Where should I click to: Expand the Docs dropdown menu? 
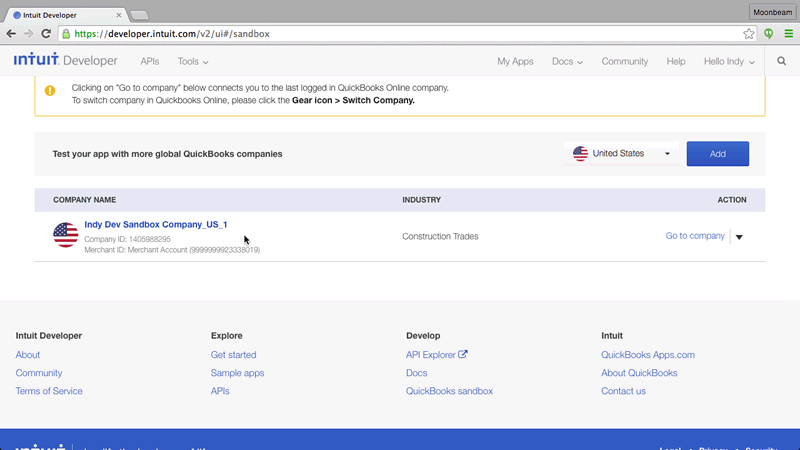(567, 61)
